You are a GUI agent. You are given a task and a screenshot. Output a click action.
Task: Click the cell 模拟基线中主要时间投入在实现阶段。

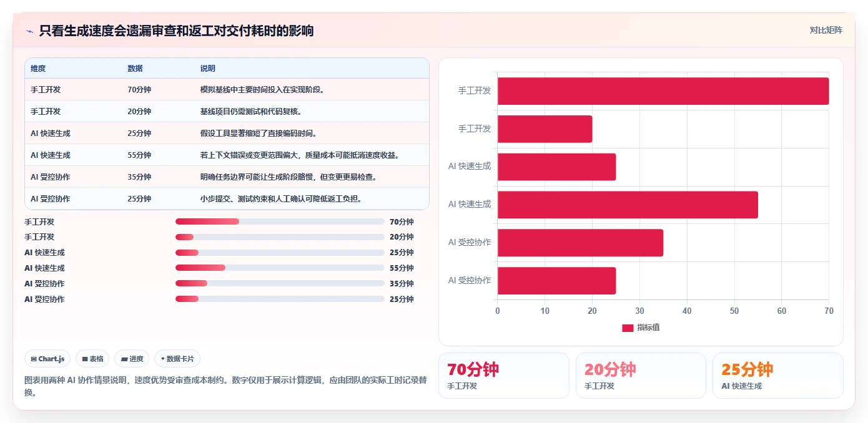point(262,90)
